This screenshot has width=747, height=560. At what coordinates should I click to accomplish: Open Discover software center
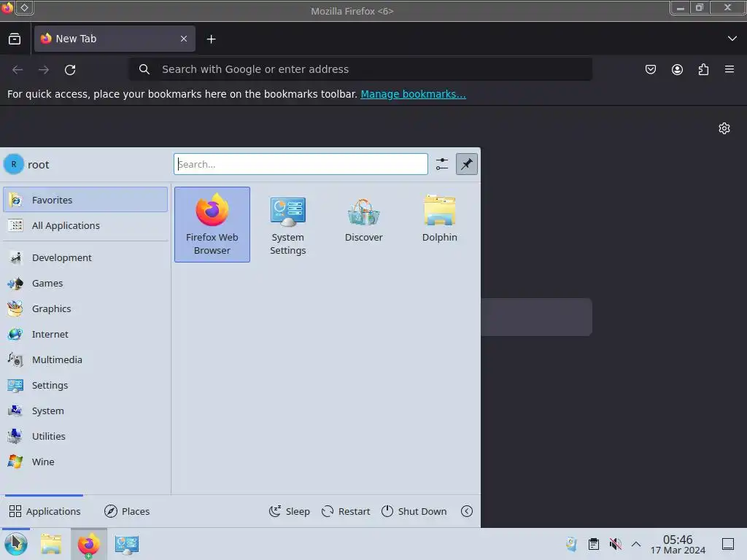pos(363,225)
